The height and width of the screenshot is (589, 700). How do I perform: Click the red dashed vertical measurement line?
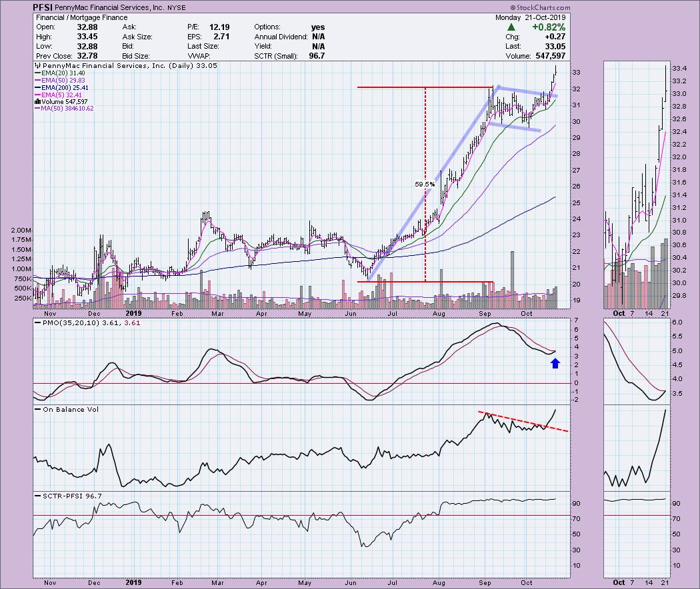point(425,185)
